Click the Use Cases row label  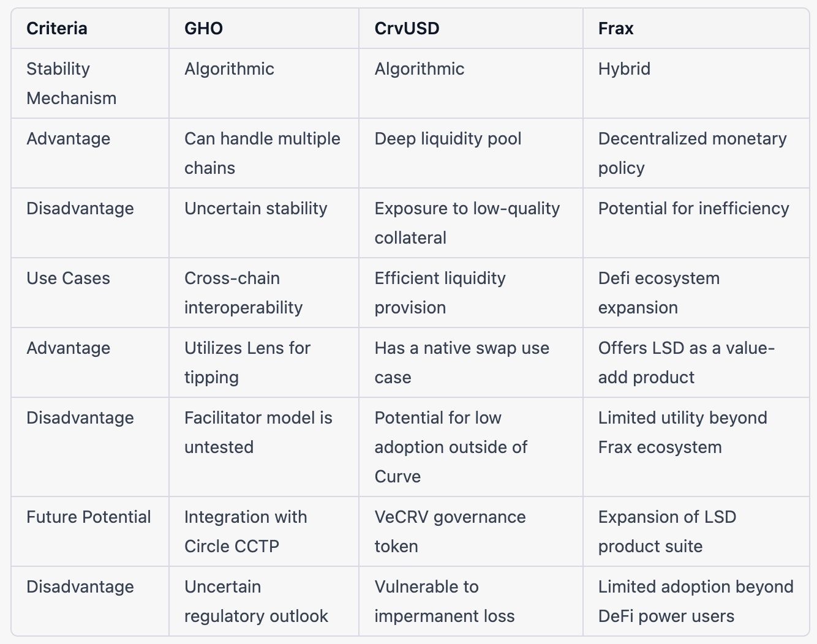(68, 278)
